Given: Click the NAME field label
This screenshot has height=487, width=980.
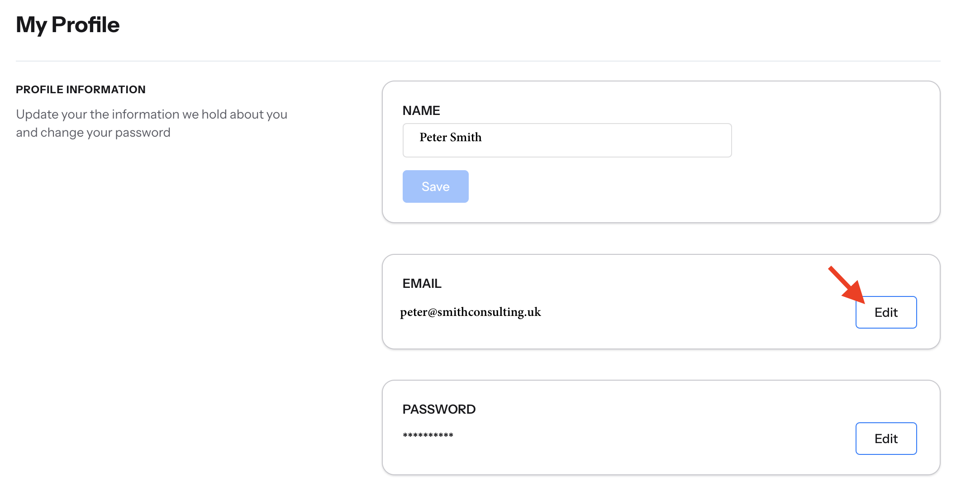Looking at the screenshot, I should point(421,110).
